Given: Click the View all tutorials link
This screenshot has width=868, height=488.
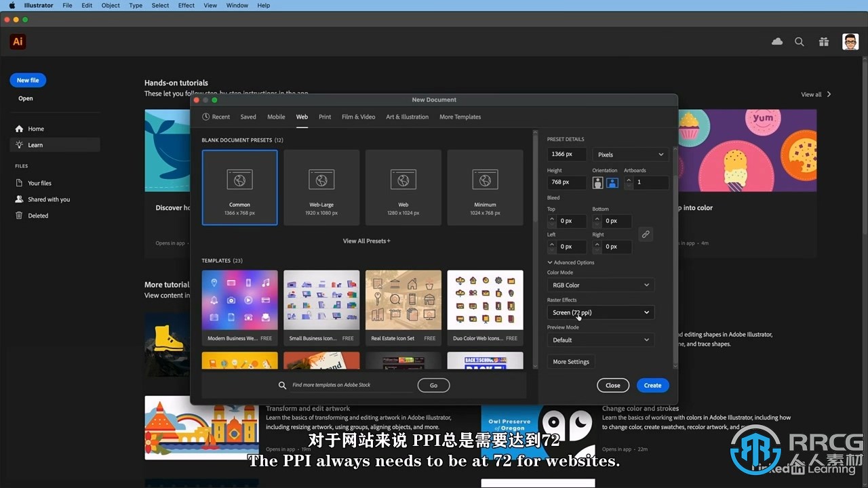Looking at the screenshot, I should pyautogui.click(x=816, y=94).
